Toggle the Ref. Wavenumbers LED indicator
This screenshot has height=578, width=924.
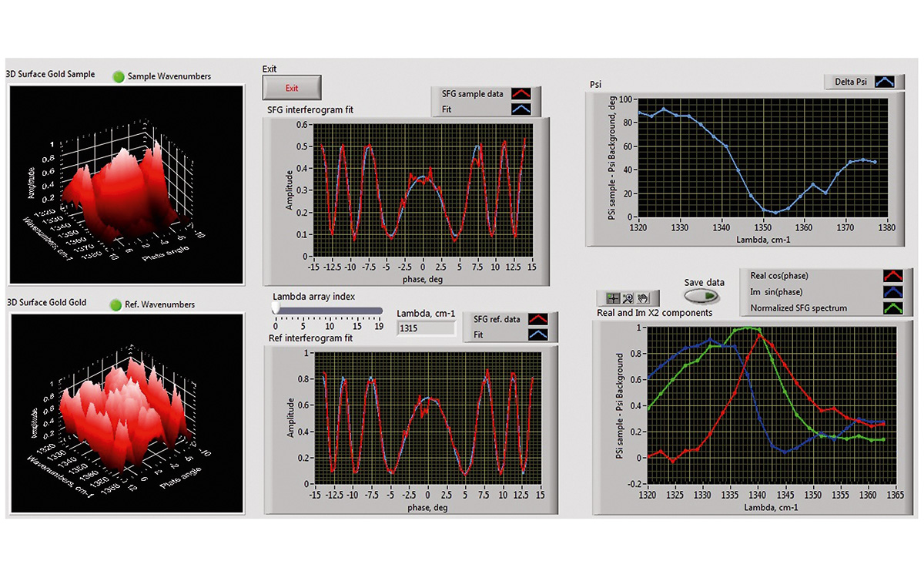coord(117,304)
